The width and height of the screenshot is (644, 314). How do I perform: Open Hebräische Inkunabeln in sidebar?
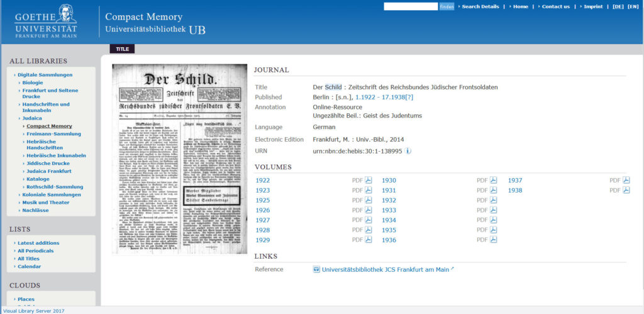56,156
